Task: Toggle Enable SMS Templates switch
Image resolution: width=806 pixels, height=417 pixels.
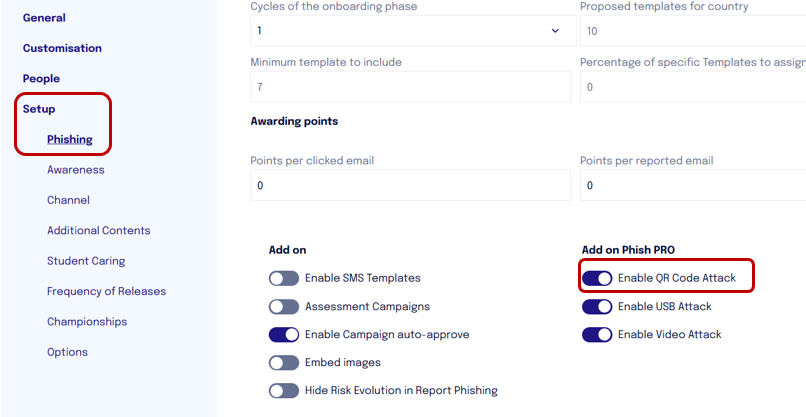Action: [284, 278]
